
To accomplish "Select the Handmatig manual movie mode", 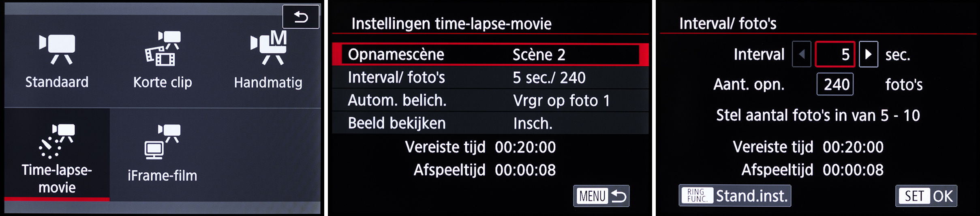I will (x=268, y=61).
